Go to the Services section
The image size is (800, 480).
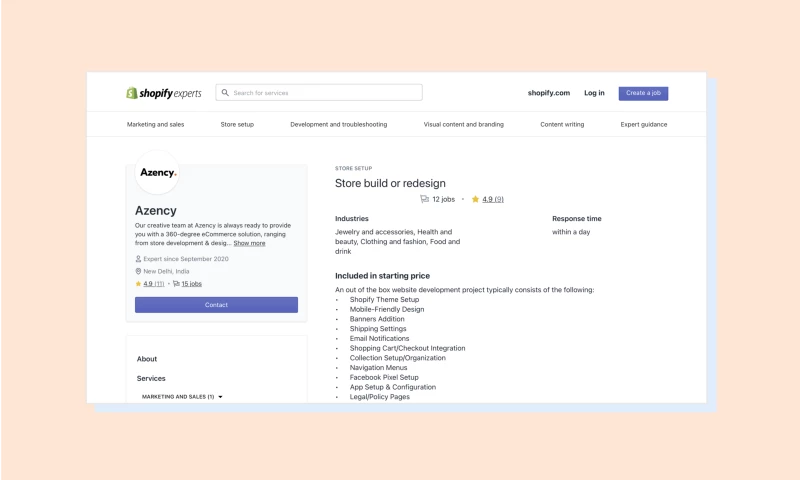click(x=151, y=378)
